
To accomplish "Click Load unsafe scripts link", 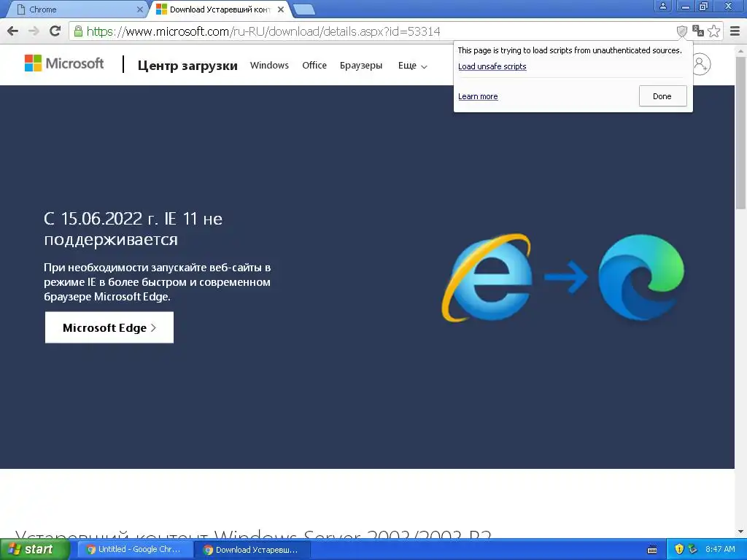I will click(492, 66).
